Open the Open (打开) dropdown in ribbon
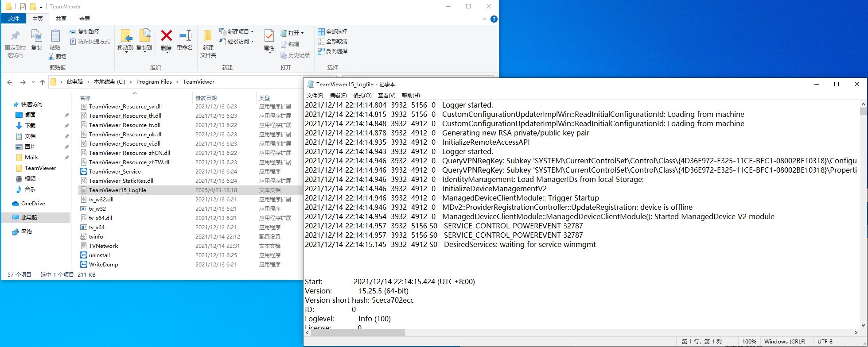Viewport: 868px width, 347px height. click(x=292, y=33)
